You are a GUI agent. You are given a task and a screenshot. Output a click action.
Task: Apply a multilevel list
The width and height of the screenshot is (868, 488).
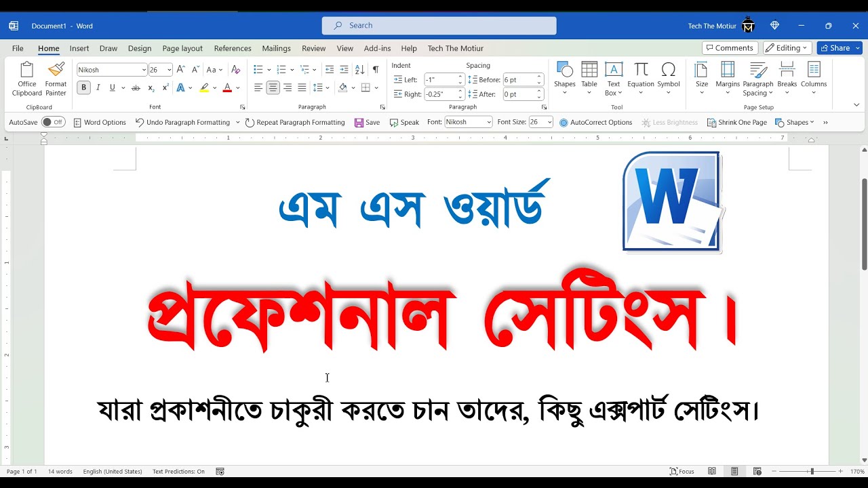[304, 70]
